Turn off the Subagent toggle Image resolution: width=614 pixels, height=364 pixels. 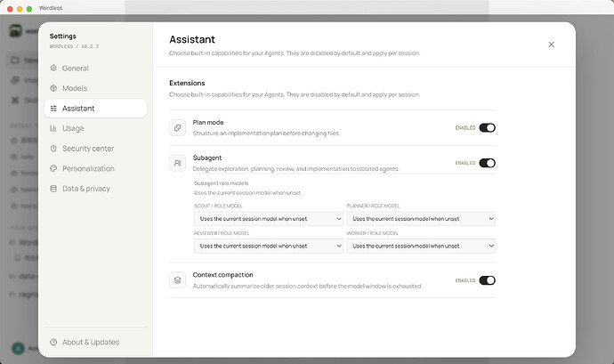pos(487,163)
